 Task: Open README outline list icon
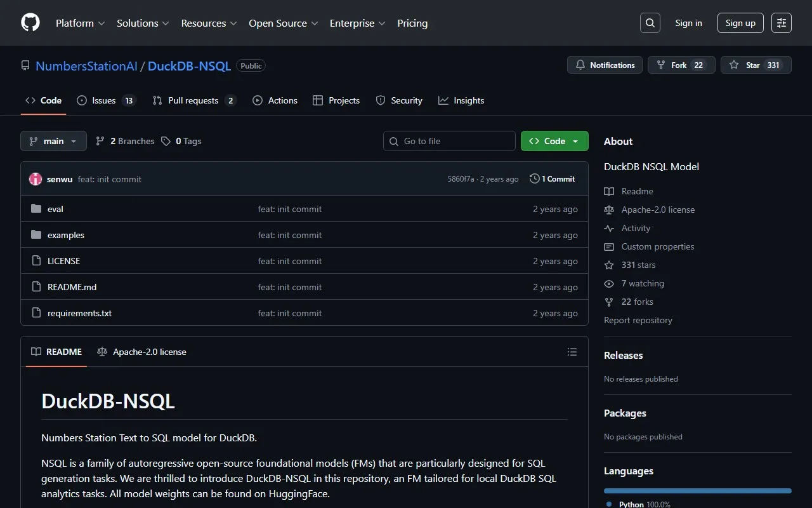pyautogui.click(x=572, y=352)
